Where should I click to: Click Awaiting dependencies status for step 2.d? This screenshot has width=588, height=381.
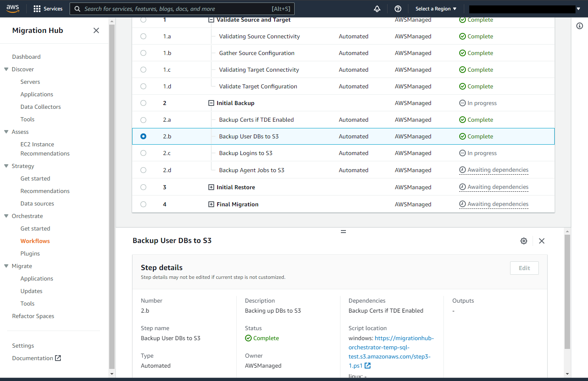pyautogui.click(x=494, y=170)
